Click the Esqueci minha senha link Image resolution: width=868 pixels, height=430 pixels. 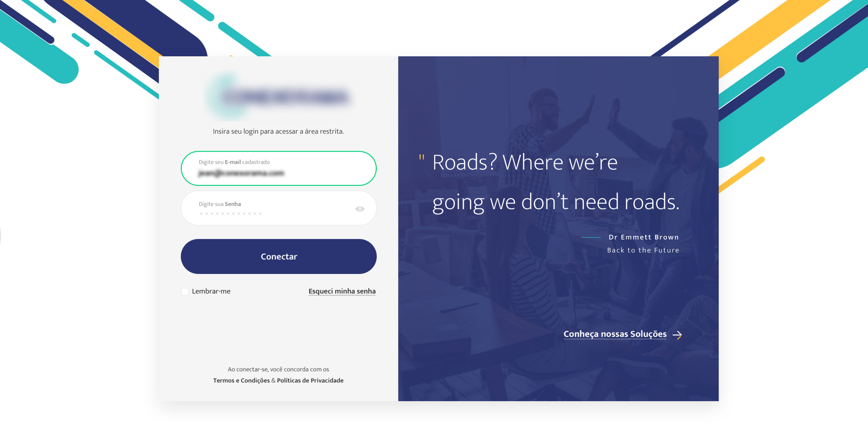(342, 290)
